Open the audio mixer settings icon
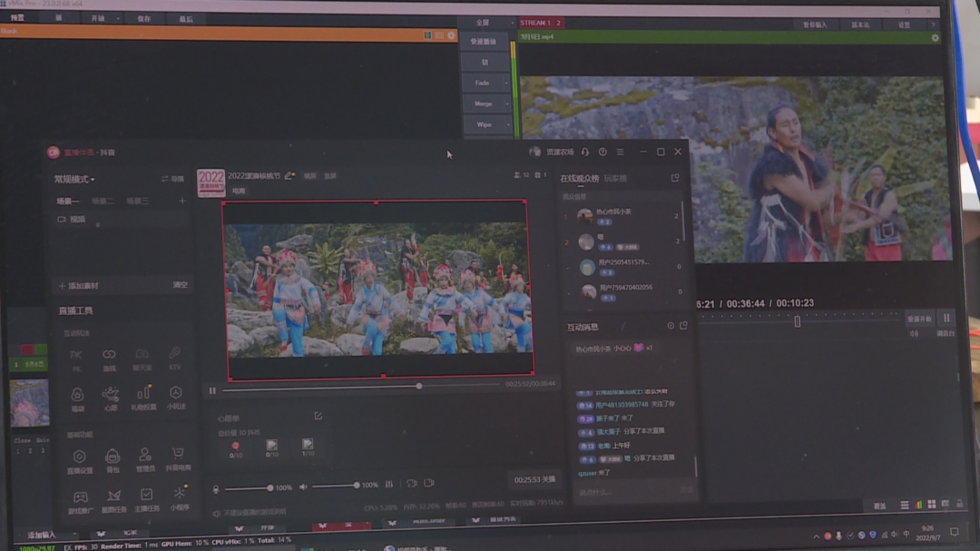The image size is (980, 551). point(389,484)
